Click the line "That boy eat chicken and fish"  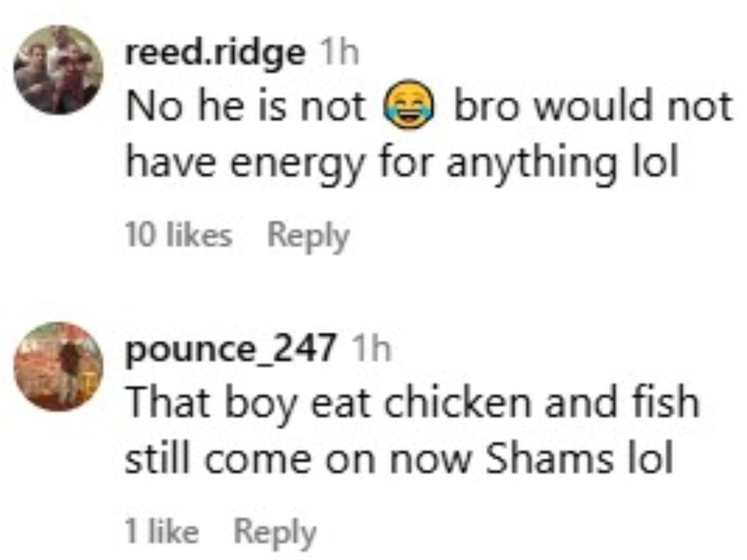(412, 402)
